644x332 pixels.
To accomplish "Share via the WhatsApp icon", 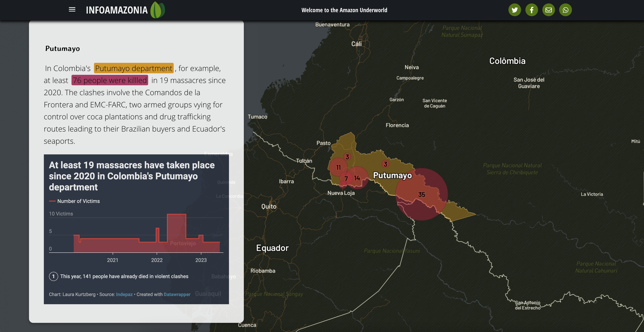I will point(565,10).
